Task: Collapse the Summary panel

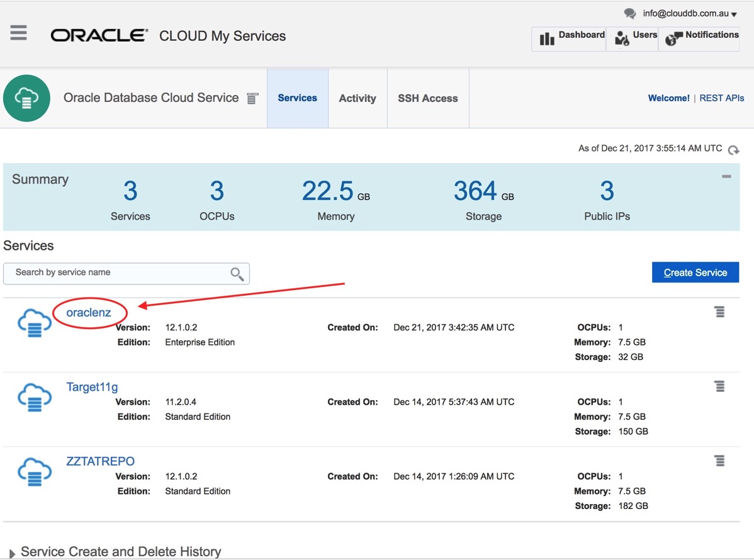Action: tap(726, 177)
